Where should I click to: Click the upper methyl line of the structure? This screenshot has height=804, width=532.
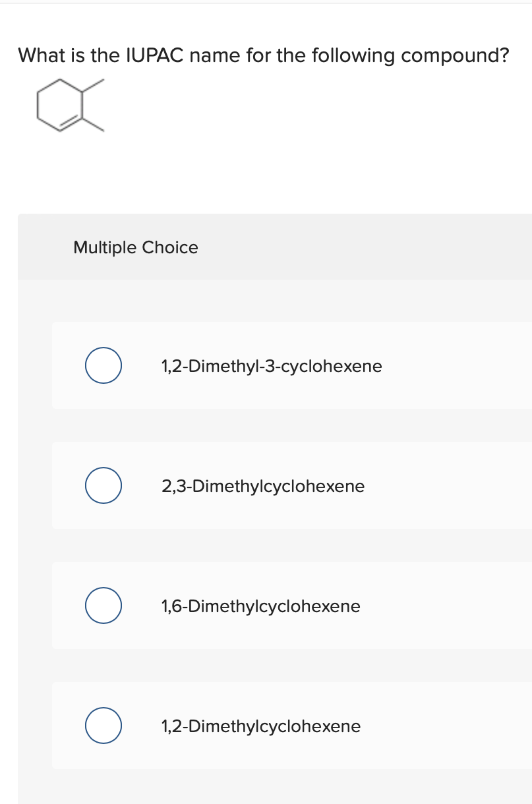(x=94, y=86)
